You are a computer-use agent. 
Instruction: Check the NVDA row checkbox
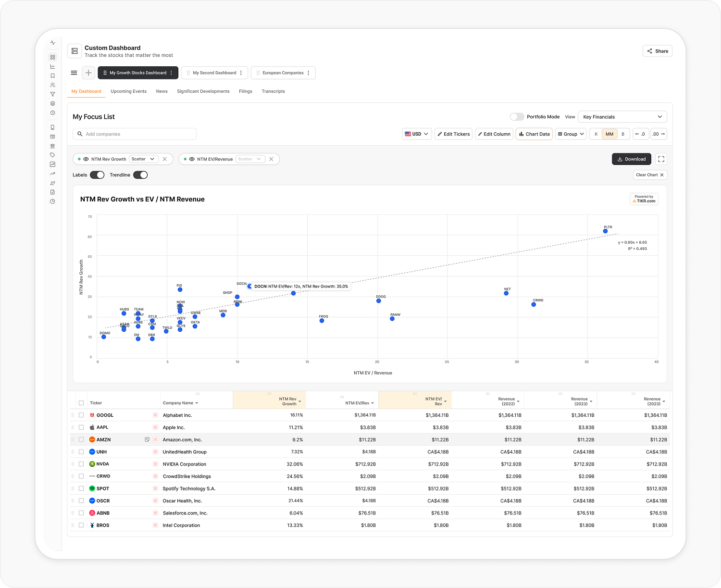pyautogui.click(x=81, y=464)
